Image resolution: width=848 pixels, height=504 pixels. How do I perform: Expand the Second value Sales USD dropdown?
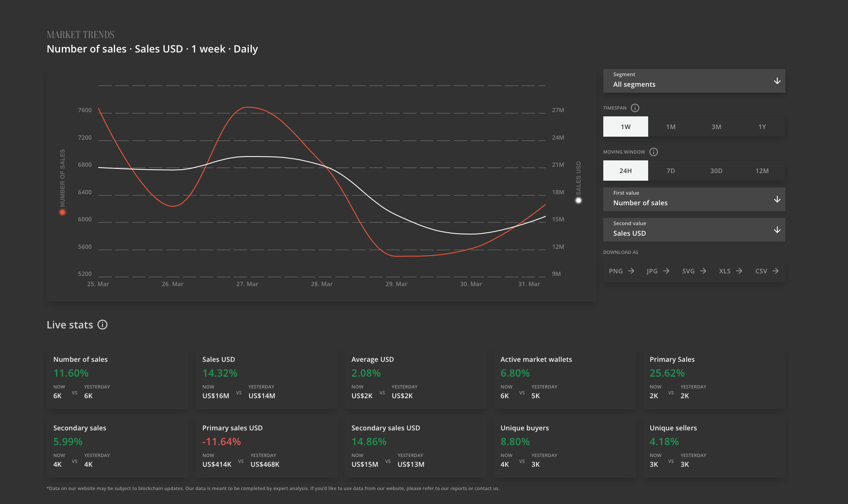point(694,230)
